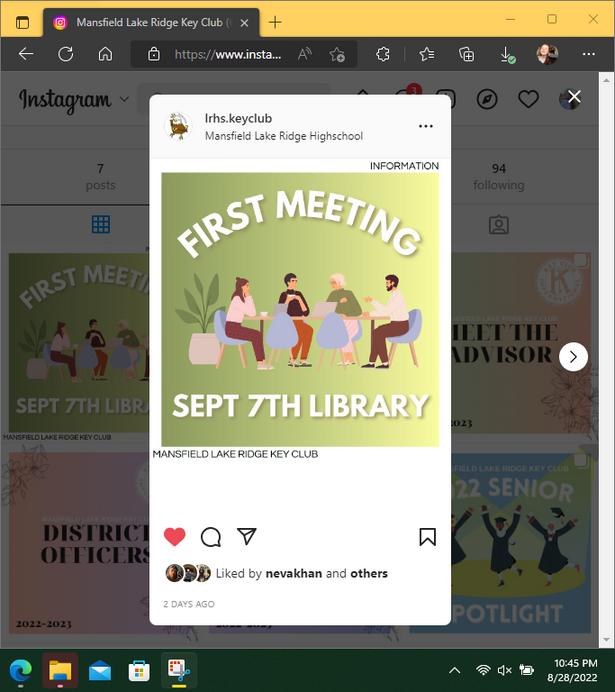Refresh the browser page
The height and width of the screenshot is (692, 615).
[66, 54]
